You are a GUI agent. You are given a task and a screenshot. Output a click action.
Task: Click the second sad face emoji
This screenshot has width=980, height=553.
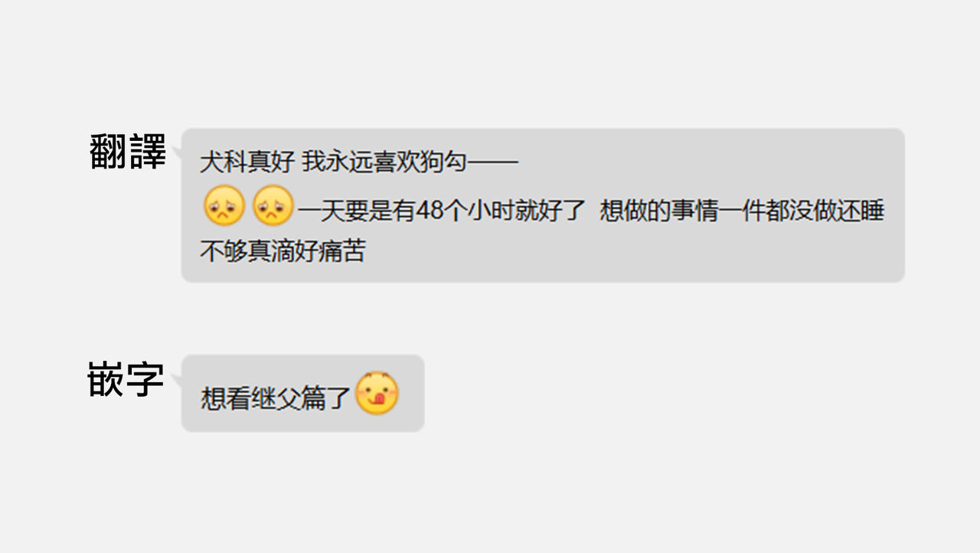tap(273, 205)
